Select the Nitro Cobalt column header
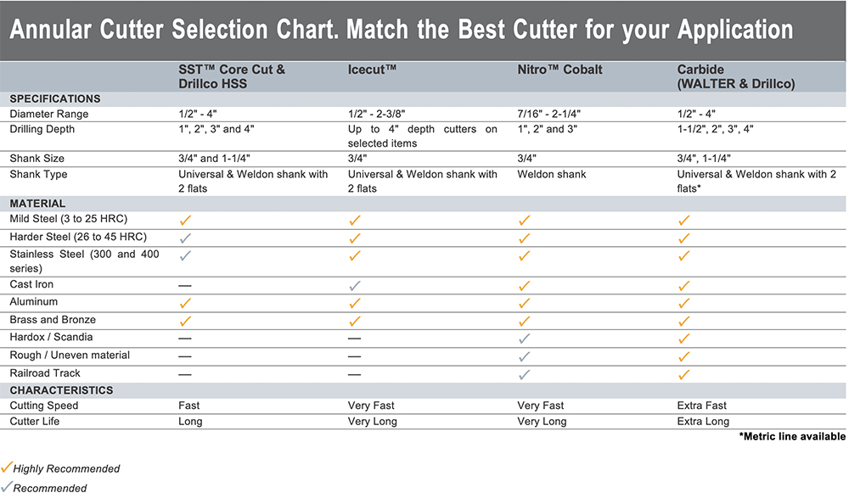The image size is (849, 504). pyautogui.click(x=559, y=70)
